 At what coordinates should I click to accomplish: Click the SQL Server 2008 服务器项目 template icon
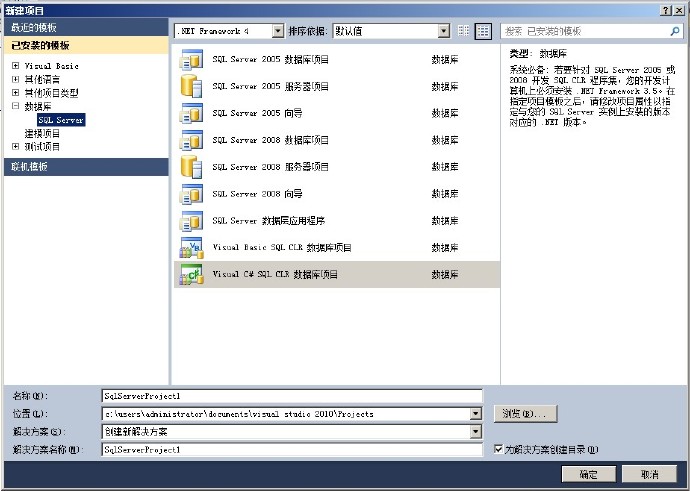pos(191,167)
